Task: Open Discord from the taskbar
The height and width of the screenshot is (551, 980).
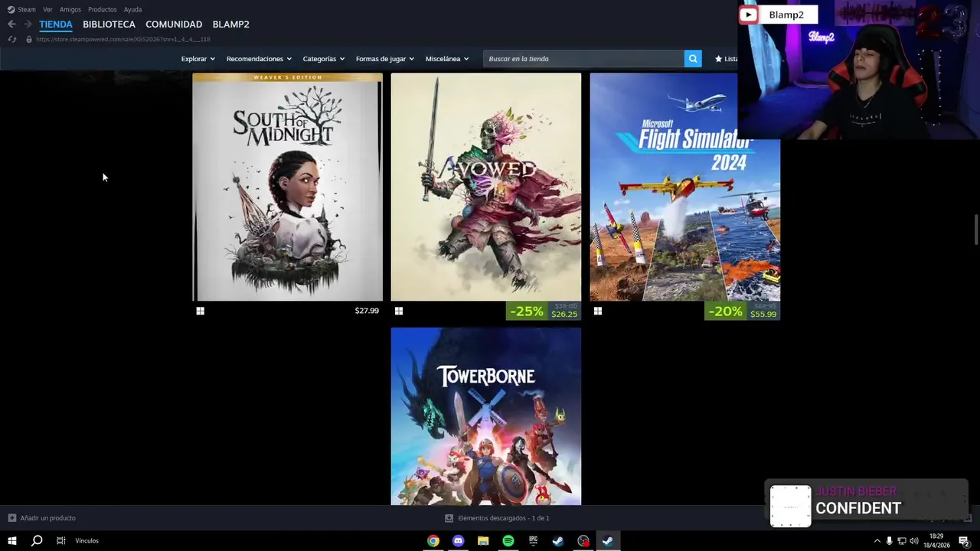Action: pyautogui.click(x=458, y=541)
